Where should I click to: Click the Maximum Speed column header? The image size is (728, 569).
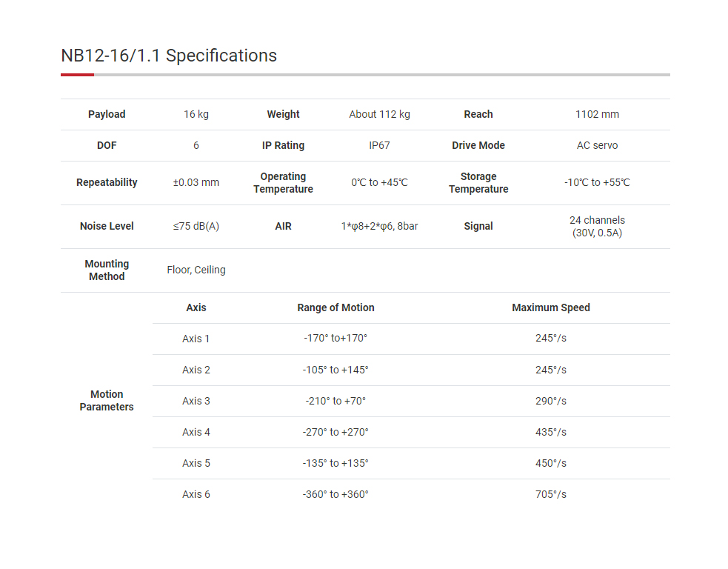[551, 307]
